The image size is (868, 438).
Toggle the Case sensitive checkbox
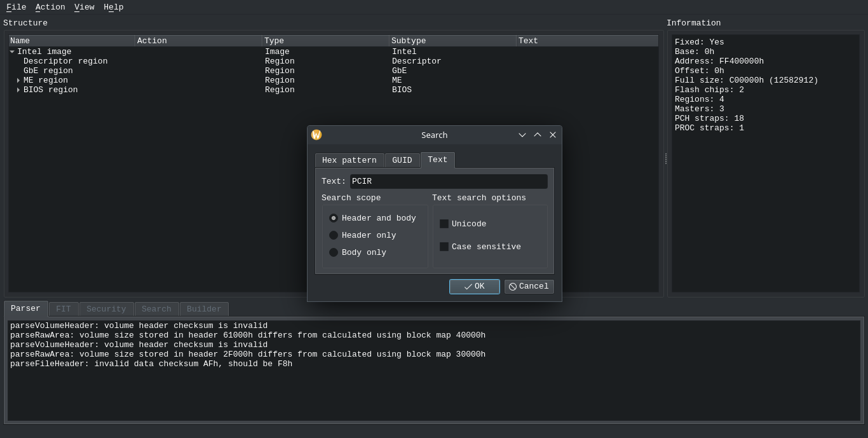(x=444, y=247)
